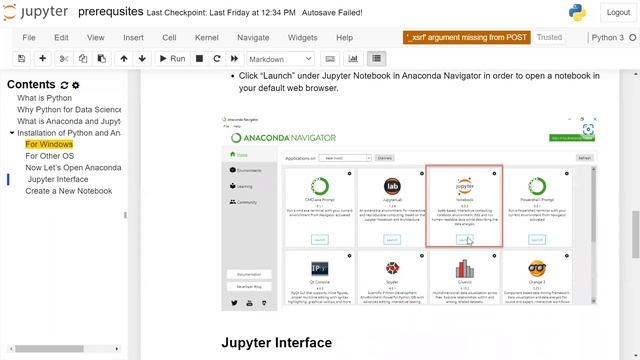Click the '_xsrf' argument missing notification
Viewport: 640px width, 360px height.
tap(467, 37)
